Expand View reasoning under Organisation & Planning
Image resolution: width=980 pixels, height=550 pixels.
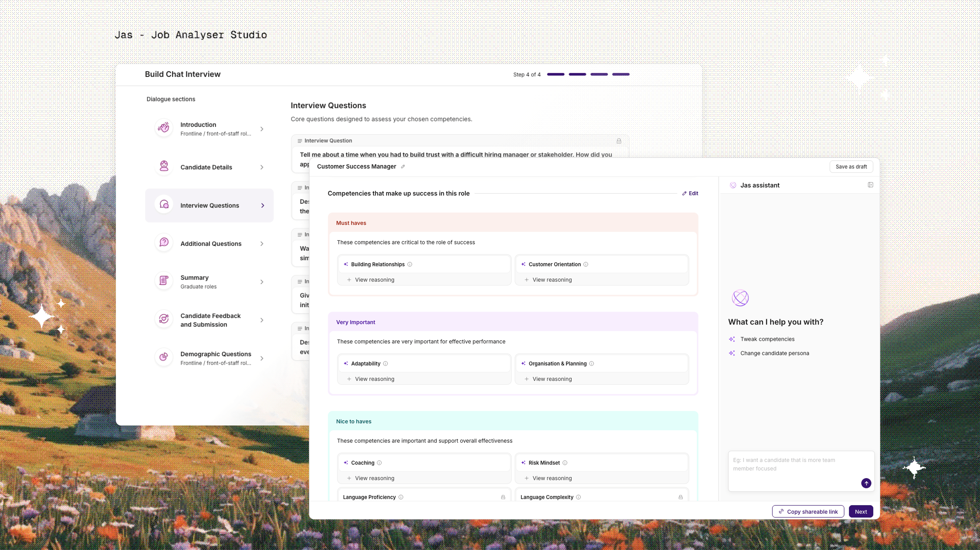coord(548,379)
